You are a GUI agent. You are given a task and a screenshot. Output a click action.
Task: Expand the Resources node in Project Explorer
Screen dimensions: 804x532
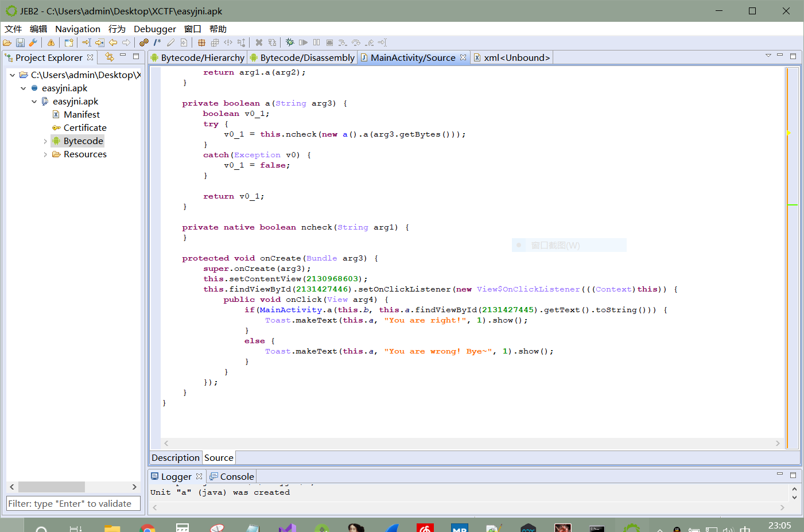[45, 154]
